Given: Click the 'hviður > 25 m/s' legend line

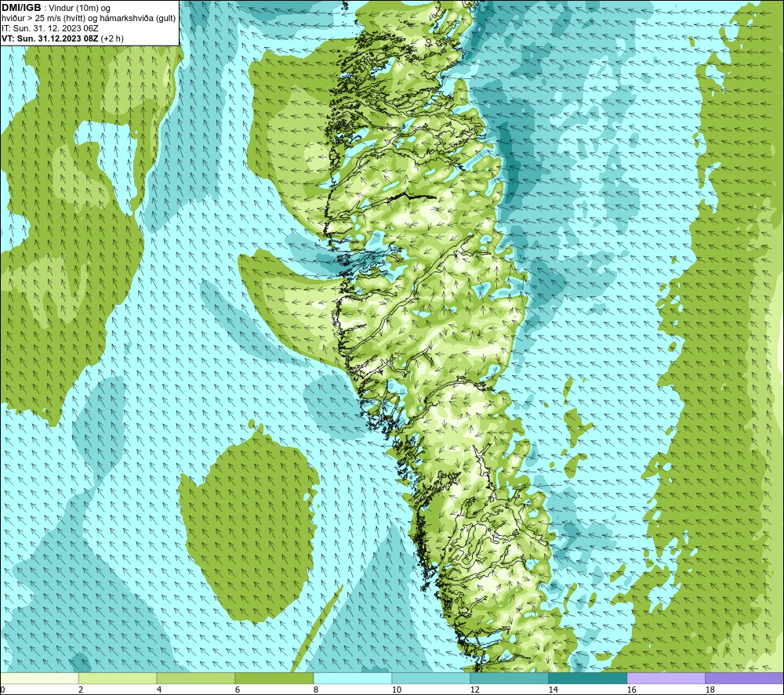Looking at the screenshot, I should coord(89,18).
